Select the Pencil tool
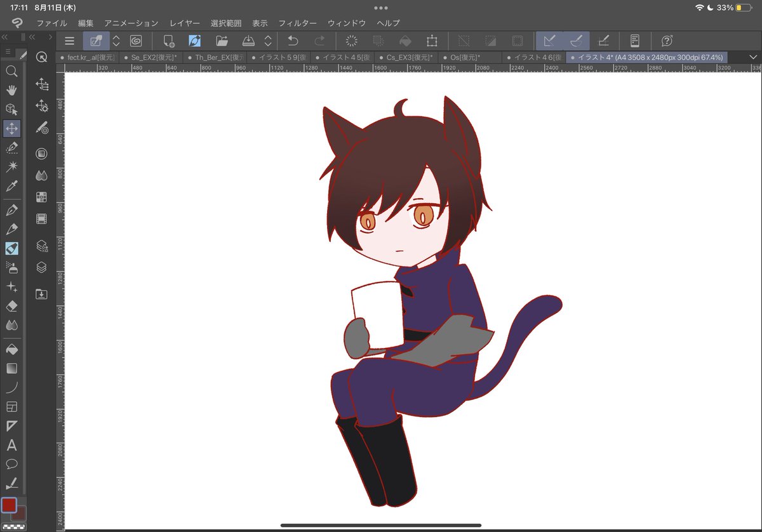 click(11, 229)
